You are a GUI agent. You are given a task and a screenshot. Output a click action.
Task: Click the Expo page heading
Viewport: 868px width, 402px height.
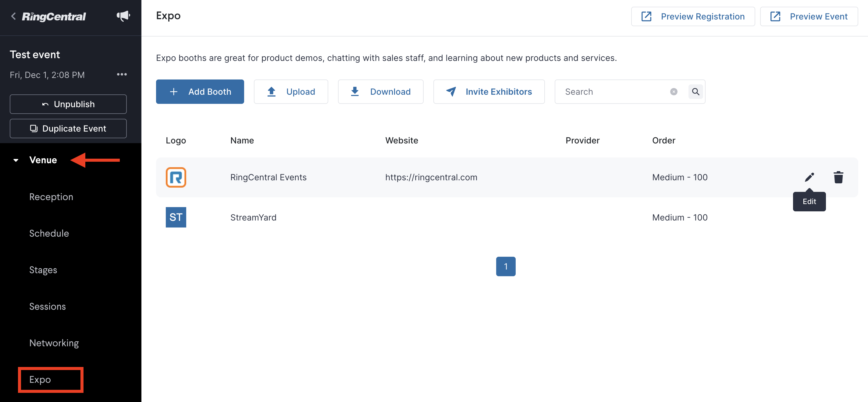168,16
